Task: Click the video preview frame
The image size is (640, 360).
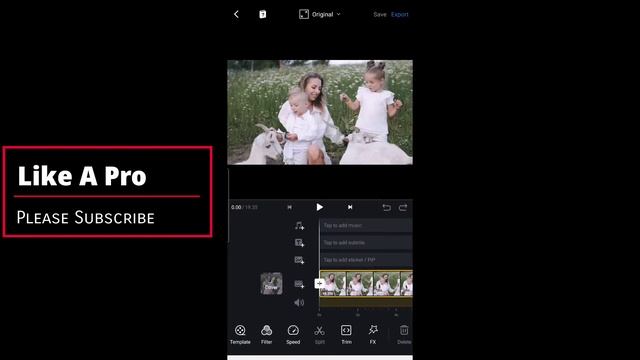Action: [320, 112]
